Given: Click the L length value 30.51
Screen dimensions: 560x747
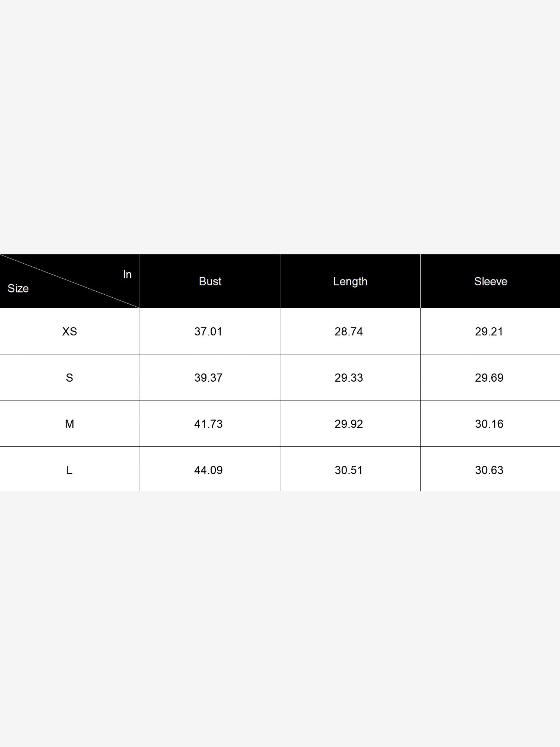Looking at the screenshot, I should click(349, 470).
